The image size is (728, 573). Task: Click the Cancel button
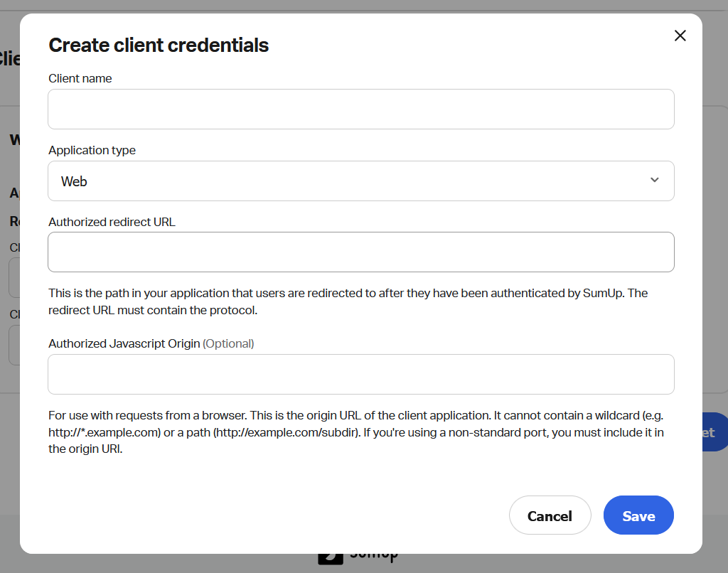pos(550,515)
